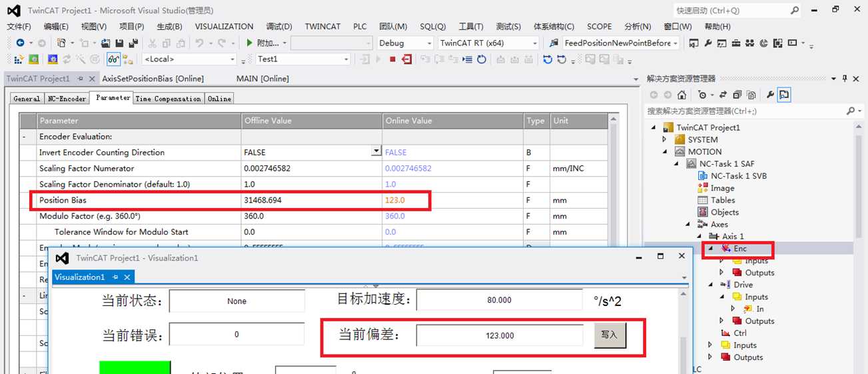Open the MAIN [Online] document tab

pos(262,79)
